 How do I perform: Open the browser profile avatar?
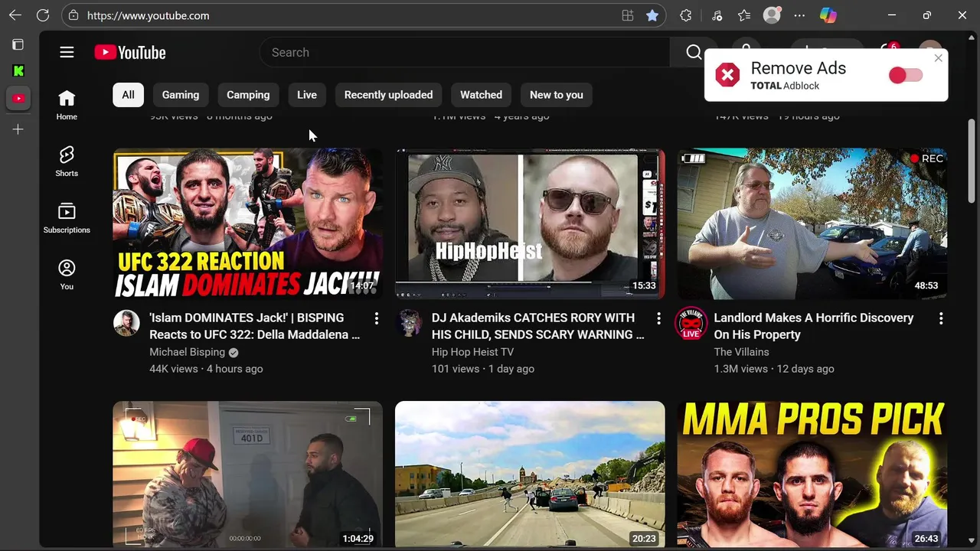pos(772,15)
